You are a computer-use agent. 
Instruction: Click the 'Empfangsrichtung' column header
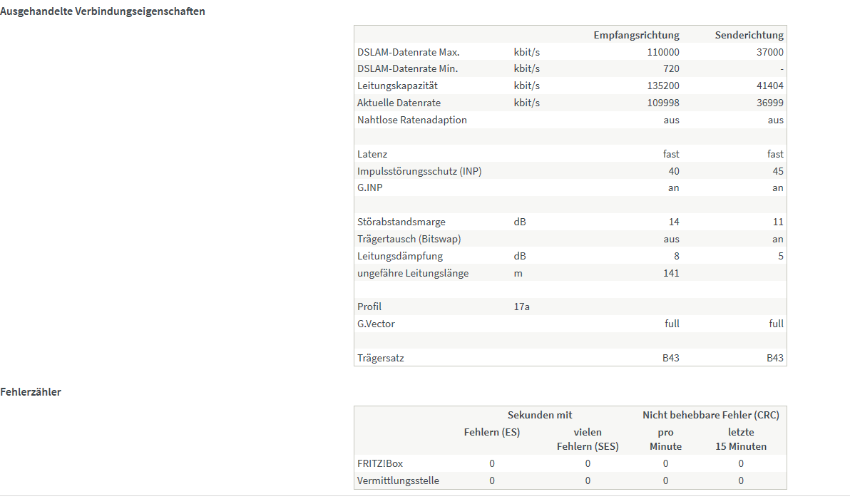(636, 35)
